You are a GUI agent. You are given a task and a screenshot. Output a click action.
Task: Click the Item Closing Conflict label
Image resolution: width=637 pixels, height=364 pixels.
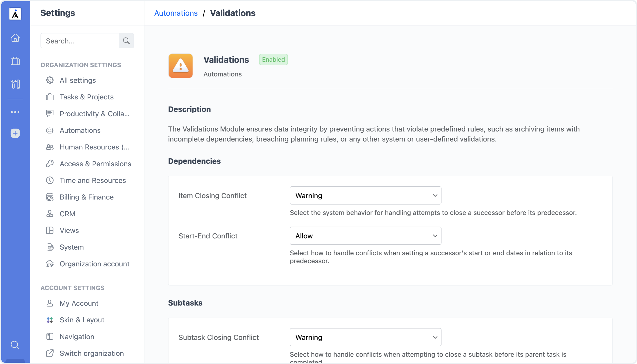(x=212, y=195)
